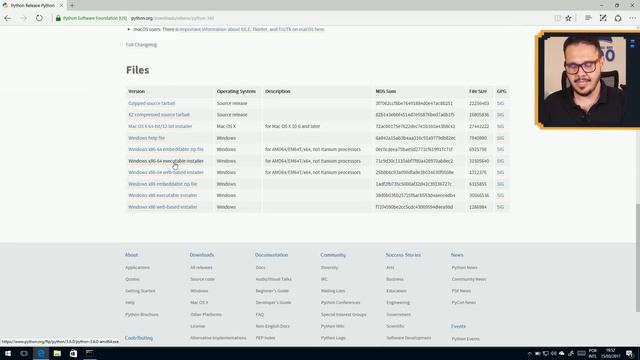Add page to favorites with the star
This screenshot has height=360, width=640.
(568, 18)
